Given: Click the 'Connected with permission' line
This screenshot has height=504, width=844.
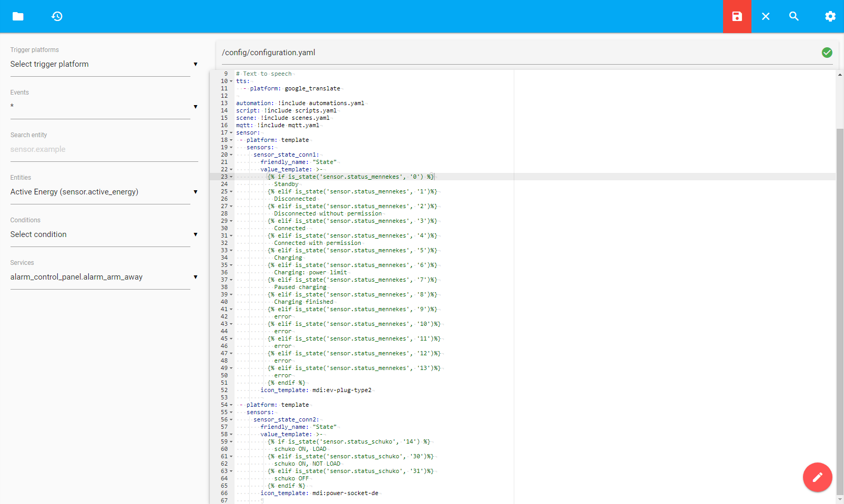Looking at the screenshot, I should click(317, 243).
